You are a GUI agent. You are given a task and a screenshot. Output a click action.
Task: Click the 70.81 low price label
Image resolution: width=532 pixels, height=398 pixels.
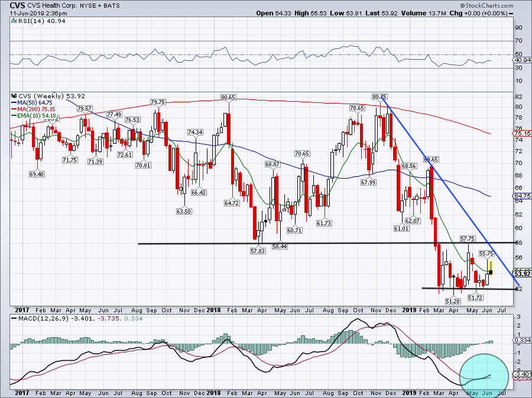click(x=144, y=166)
